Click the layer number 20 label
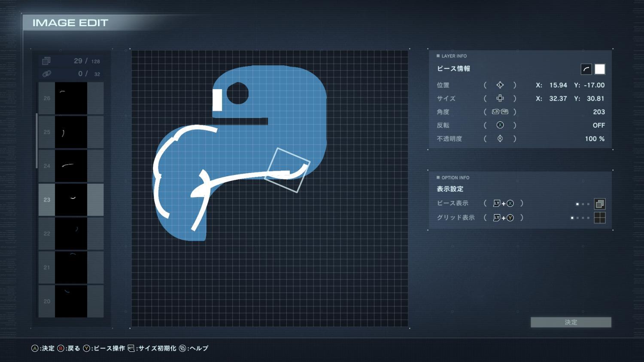644x362 pixels. [47, 302]
